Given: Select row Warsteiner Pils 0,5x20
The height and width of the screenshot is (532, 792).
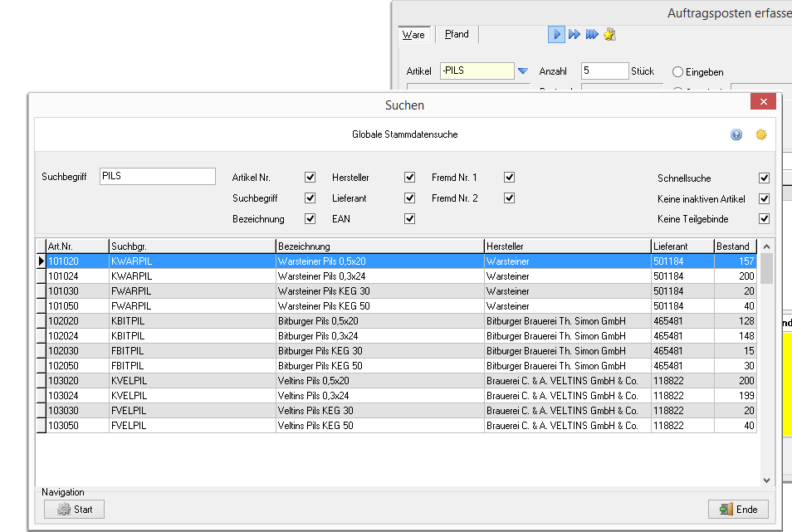Looking at the screenshot, I should click(x=402, y=261).
